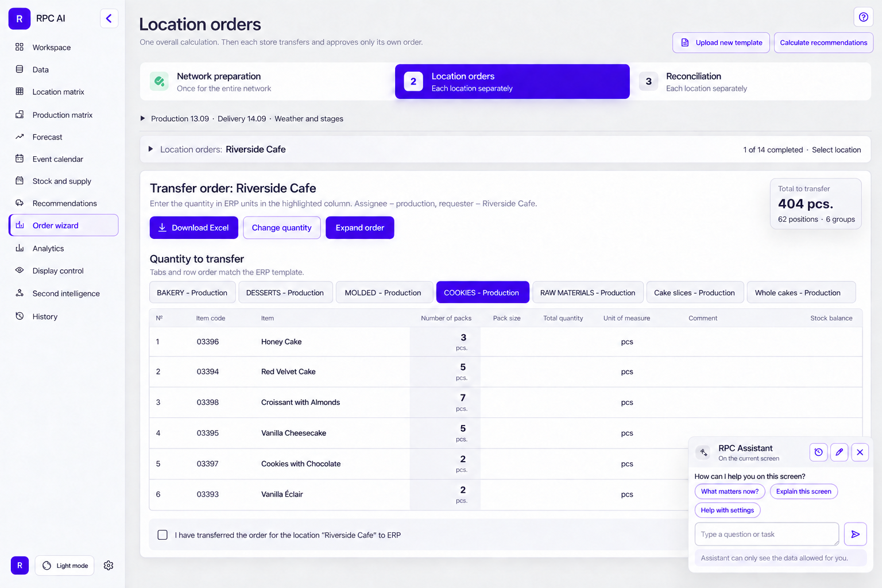Image resolution: width=882 pixels, height=588 pixels.
Task: Open Second intelligence in the sidebar
Action: click(x=63, y=293)
